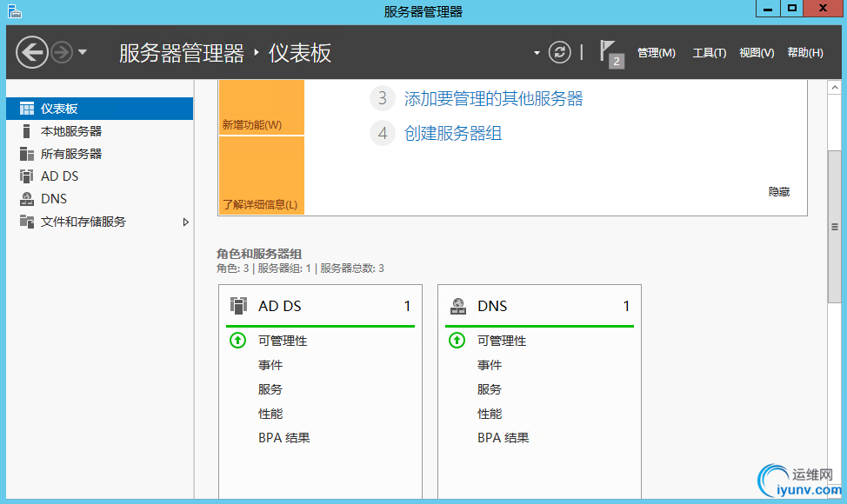Click the back navigation arrow

[x=31, y=52]
